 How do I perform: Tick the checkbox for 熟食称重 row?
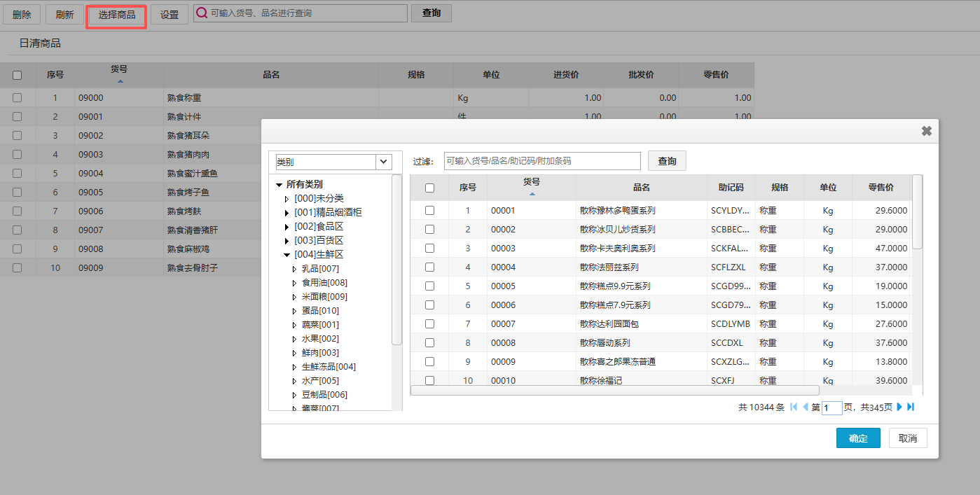point(18,98)
